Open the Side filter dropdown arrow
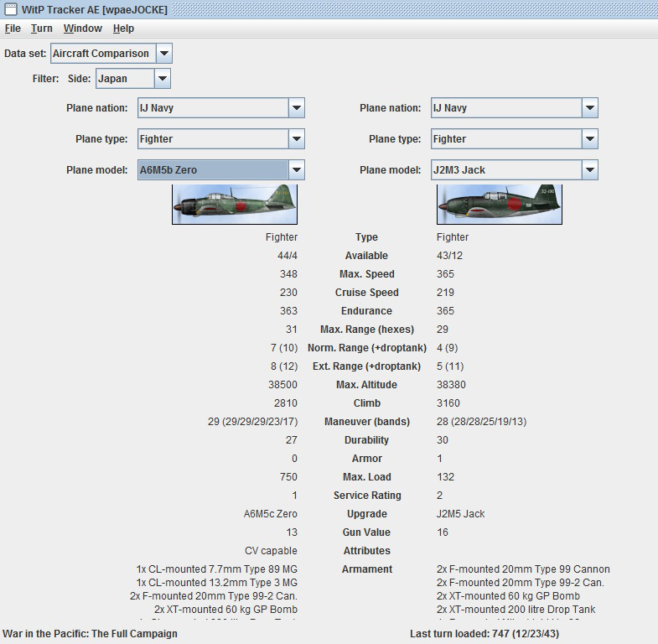The image size is (658, 644). [163, 79]
